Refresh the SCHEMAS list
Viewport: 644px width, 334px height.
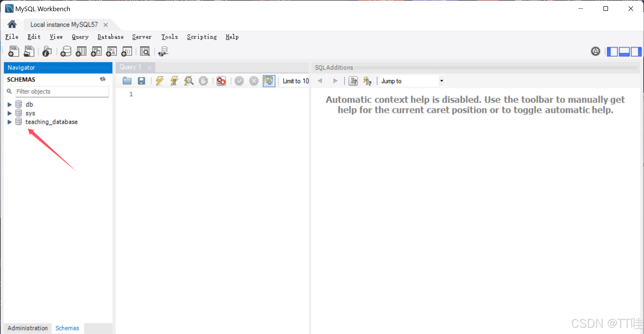click(x=103, y=79)
